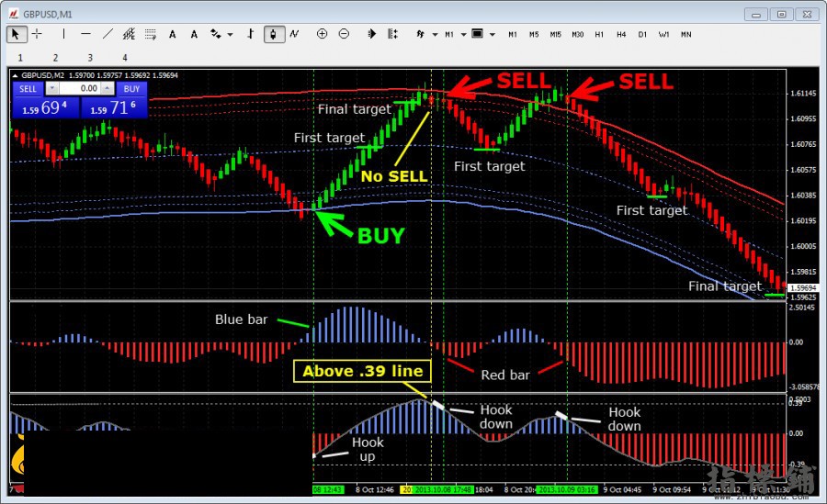Switch timeframe to H1

click(599, 34)
